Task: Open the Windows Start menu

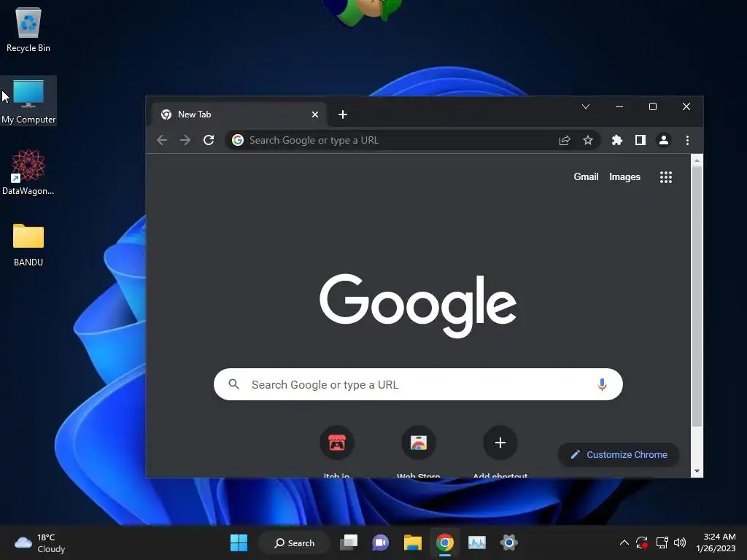Action: pos(239,542)
